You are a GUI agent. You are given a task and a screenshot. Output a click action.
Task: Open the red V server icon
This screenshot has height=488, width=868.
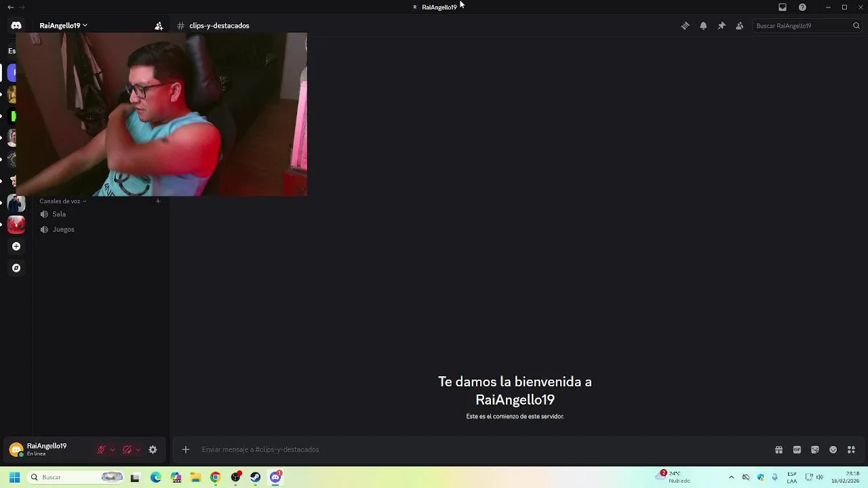[16, 224]
